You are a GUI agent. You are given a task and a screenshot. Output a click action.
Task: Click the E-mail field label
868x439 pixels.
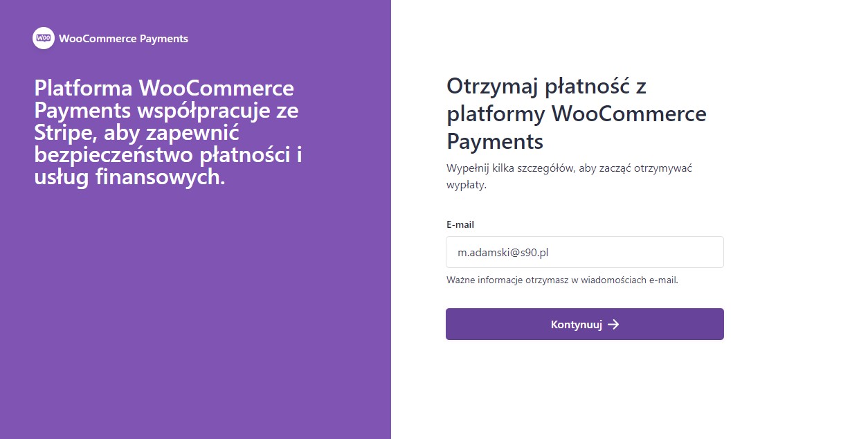click(460, 224)
